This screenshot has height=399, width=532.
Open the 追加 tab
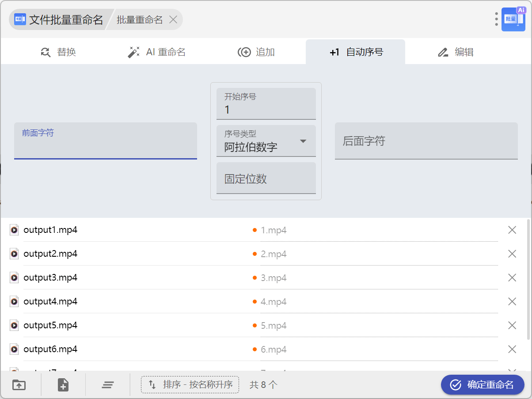coord(256,52)
